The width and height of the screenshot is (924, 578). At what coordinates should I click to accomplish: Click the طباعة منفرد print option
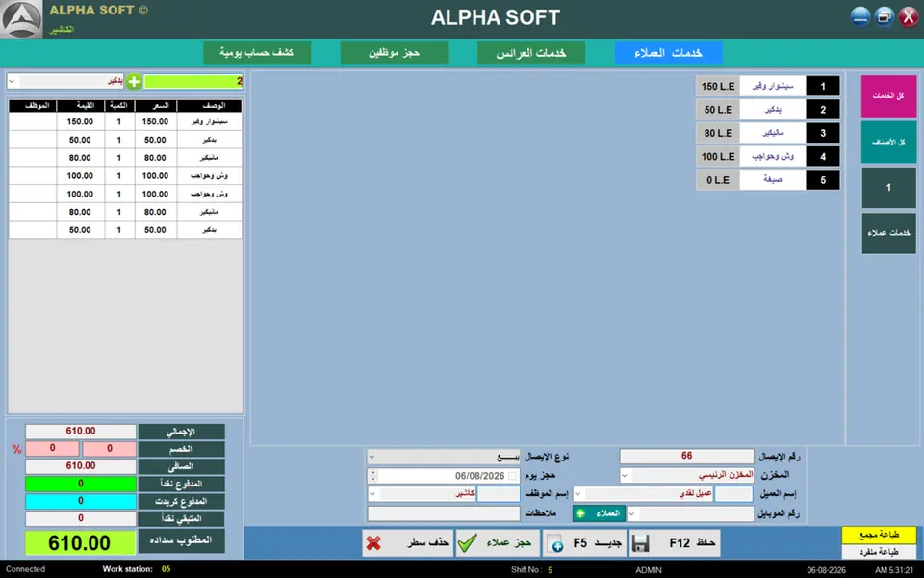point(879,551)
